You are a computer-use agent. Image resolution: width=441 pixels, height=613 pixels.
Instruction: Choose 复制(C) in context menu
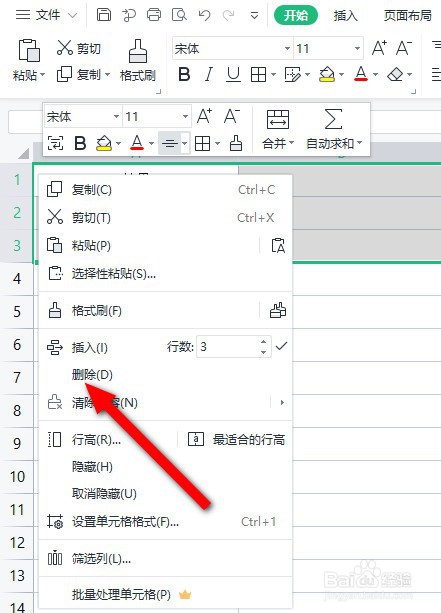click(x=166, y=190)
